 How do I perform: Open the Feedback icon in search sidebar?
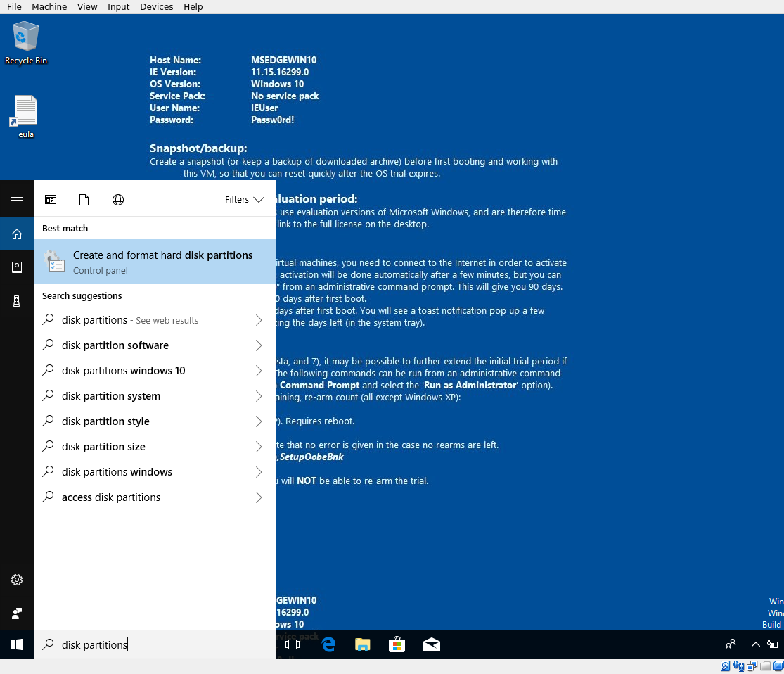[16, 613]
